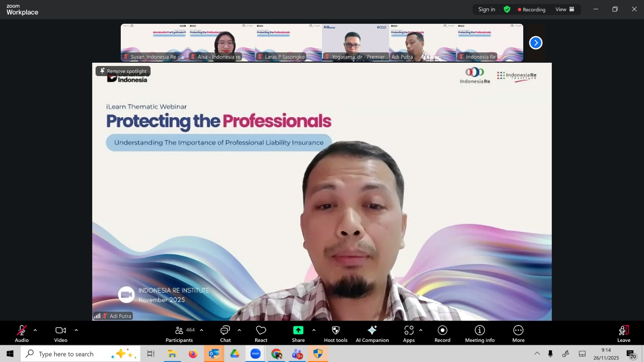This screenshot has height=362, width=644.
Task: Open the Chat panel
Action: coord(225,333)
